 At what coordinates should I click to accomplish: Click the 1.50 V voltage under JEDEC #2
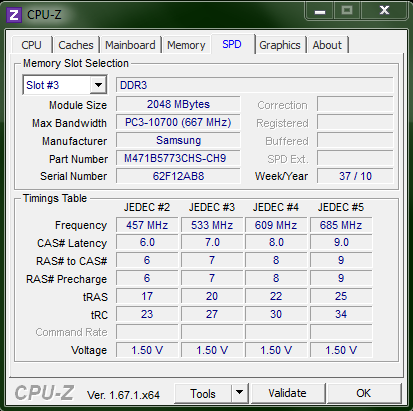click(x=147, y=350)
